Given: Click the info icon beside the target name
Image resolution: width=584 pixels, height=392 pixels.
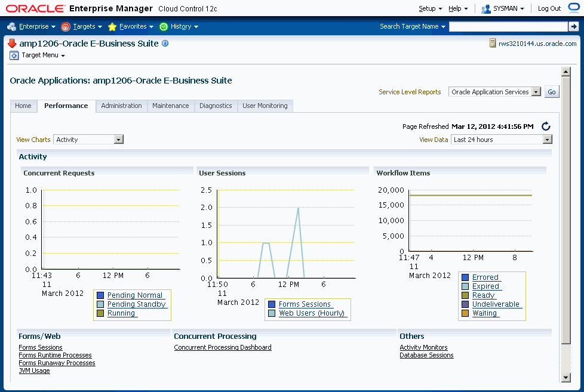Looking at the screenshot, I should tap(165, 43).
